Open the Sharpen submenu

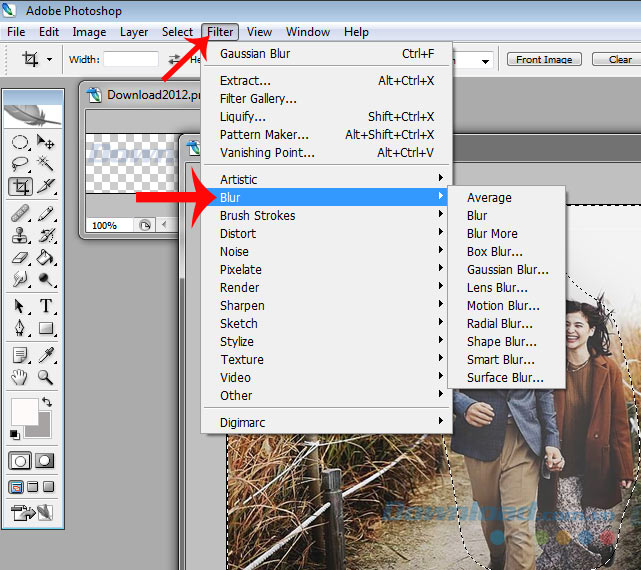[242, 306]
